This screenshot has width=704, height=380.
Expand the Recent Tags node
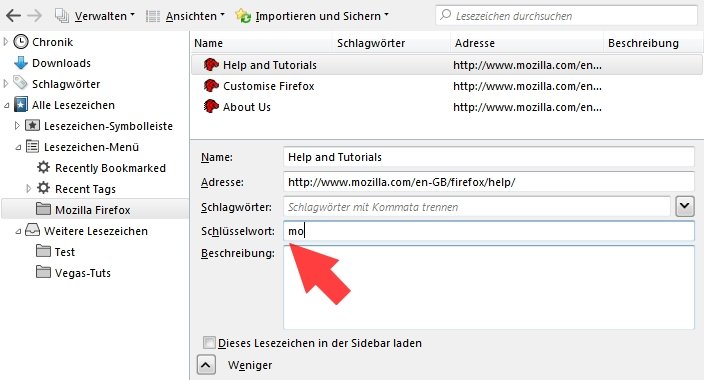point(28,189)
